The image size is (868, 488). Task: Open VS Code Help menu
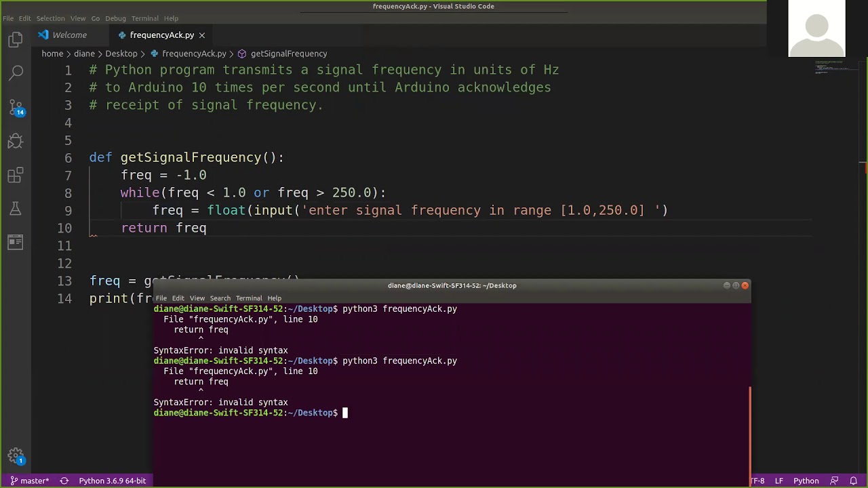171,18
